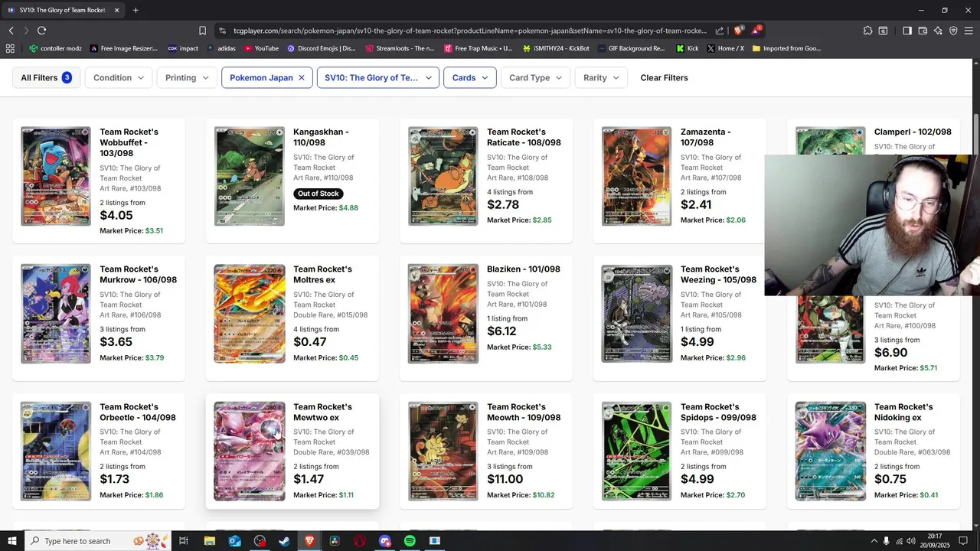Screen dimensions: 980x551
Task: Open the Brave main menu icon
Action: (969, 31)
